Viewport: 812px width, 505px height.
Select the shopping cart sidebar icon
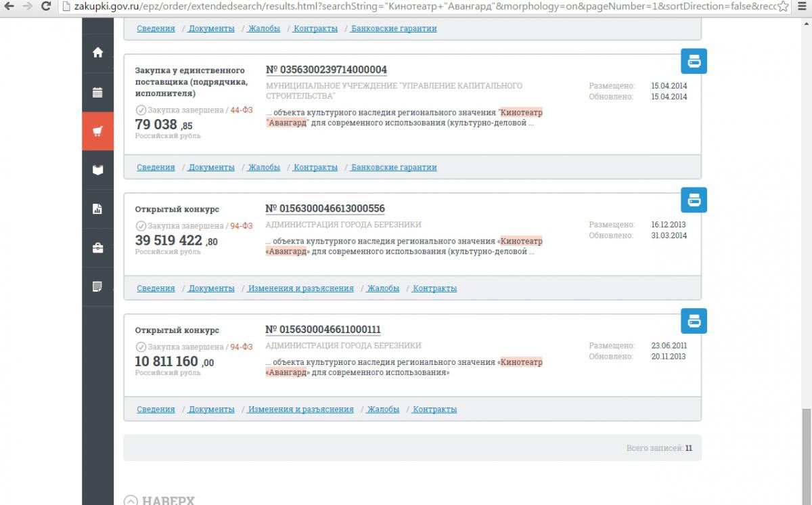(98, 131)
